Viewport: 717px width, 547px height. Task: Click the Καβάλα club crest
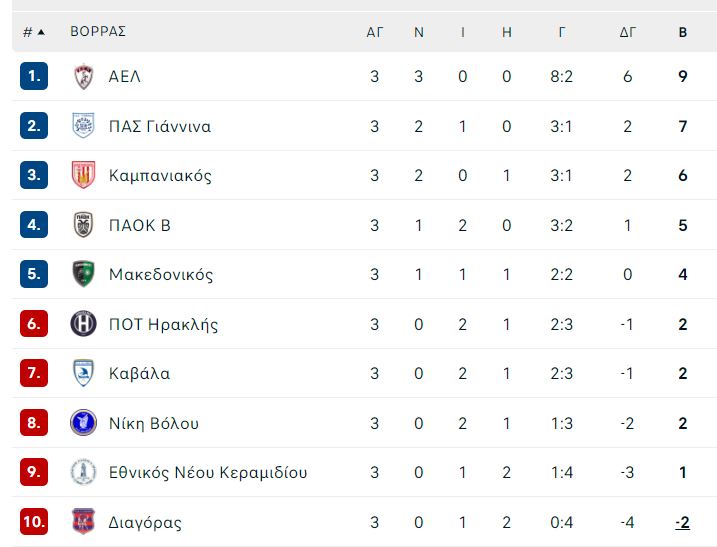[x=84, y=373]
